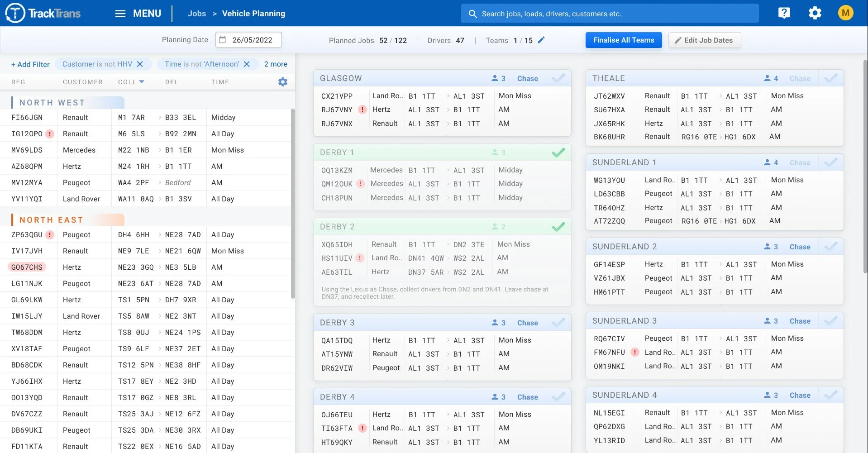The width and height of the screenshot is (868, 453).
Task: Click drivers icon on THEALE
Action: [767, 78]
